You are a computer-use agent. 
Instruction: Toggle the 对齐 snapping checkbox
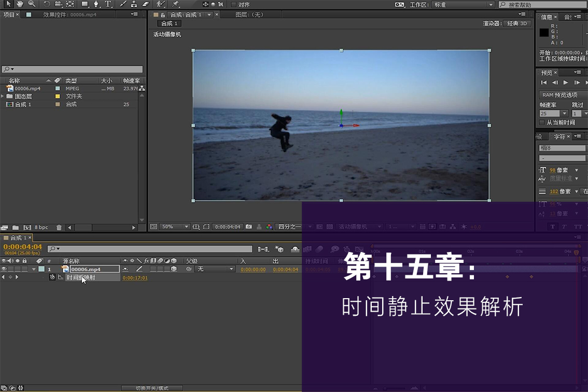[x=234, y=5]
